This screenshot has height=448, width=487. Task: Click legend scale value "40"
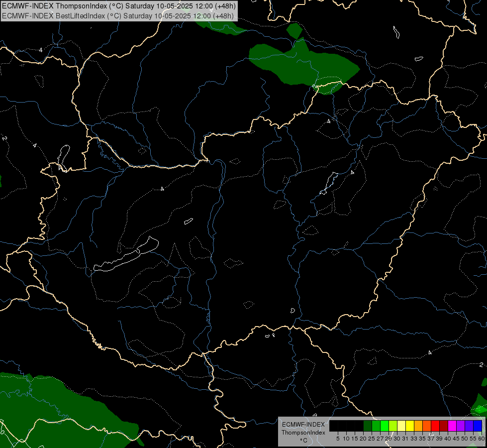(448, 439)
